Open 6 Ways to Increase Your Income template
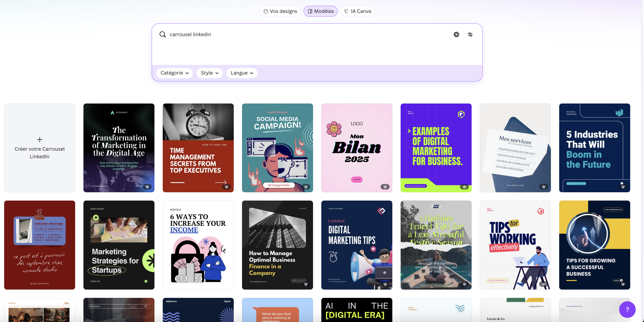Viewport: 644px width, 322px height. pos(198,245)
